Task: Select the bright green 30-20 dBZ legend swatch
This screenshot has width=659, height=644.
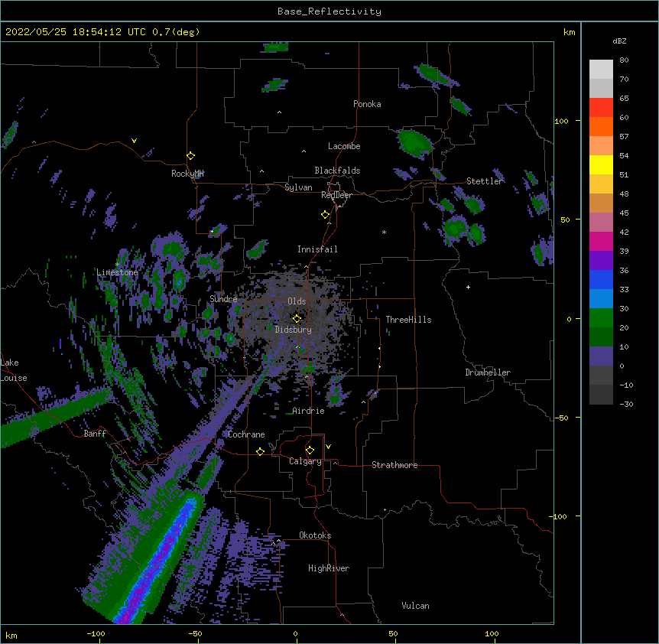Action: coord(601,318)
